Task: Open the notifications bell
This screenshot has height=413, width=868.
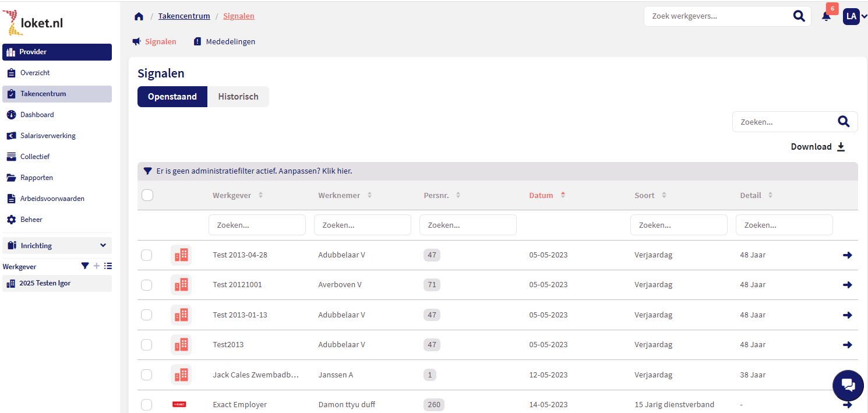Action: click(x=826, y=16)
